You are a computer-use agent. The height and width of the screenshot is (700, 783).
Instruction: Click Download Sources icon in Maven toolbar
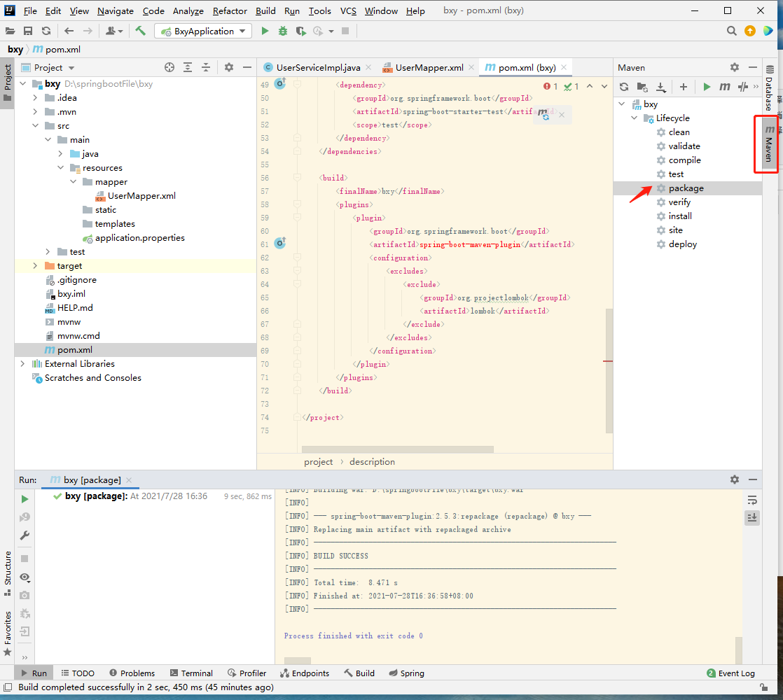tap(660, 87)
